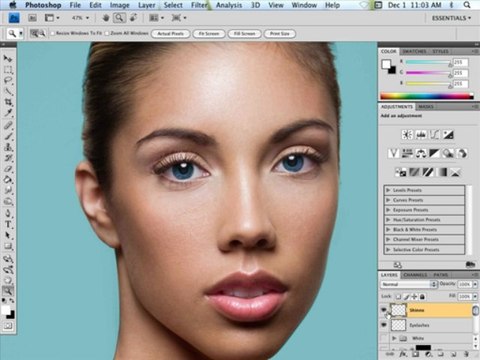Toggle lock image pixels
Viewport: 480px width, 360px height.
tap(406, 296)
